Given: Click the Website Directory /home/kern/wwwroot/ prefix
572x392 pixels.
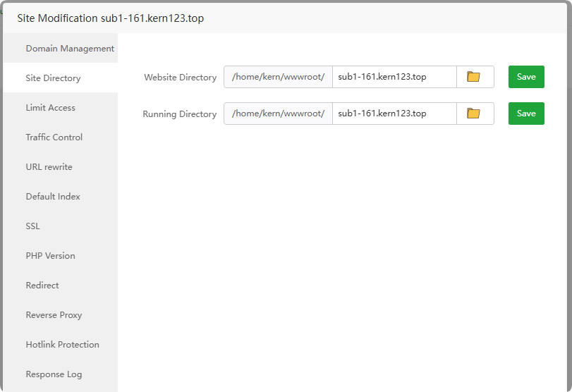Looking at the screenshot, I should 278,77.
